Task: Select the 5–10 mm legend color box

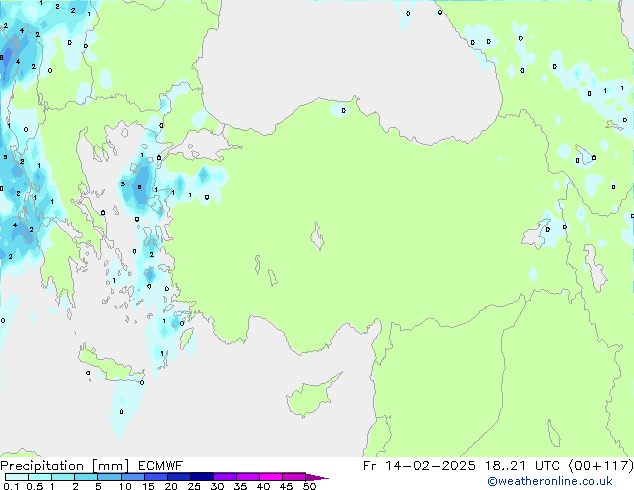Action: (109, 477)
